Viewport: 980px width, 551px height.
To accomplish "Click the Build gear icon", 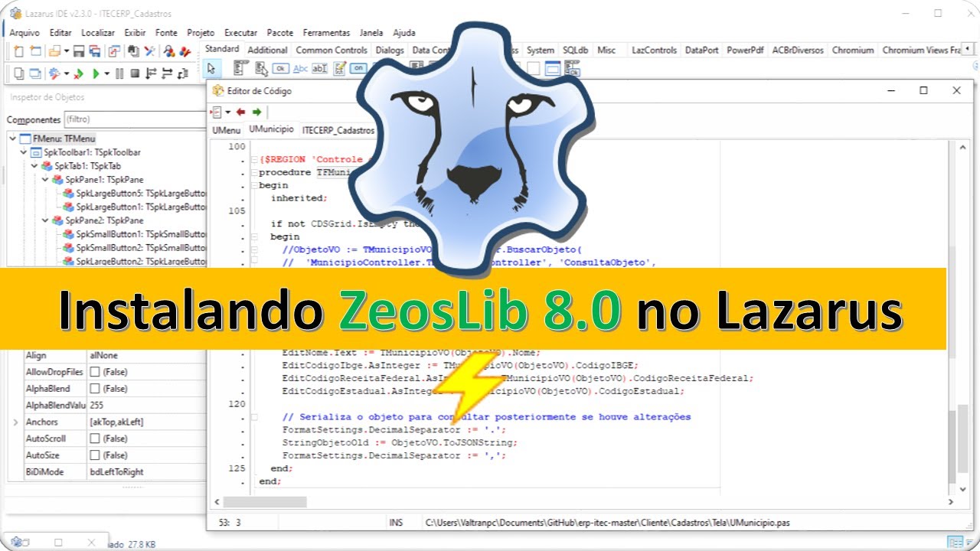I will coord(54,73).
